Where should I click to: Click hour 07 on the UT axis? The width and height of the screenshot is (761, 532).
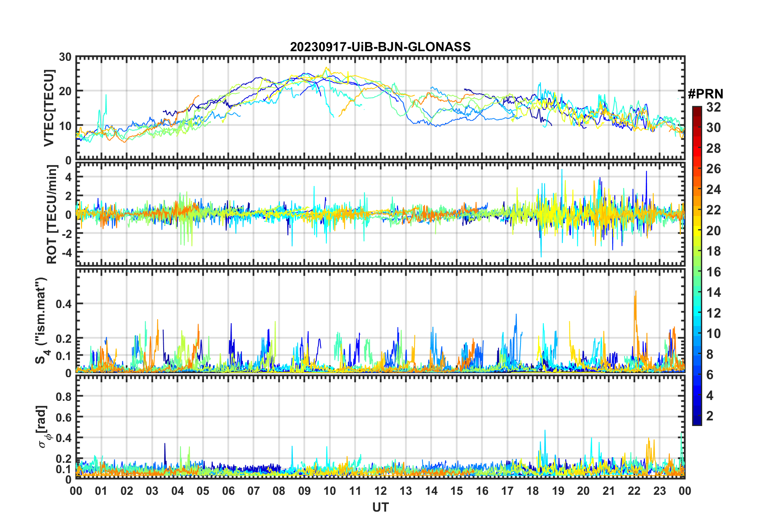coord(254,491)
